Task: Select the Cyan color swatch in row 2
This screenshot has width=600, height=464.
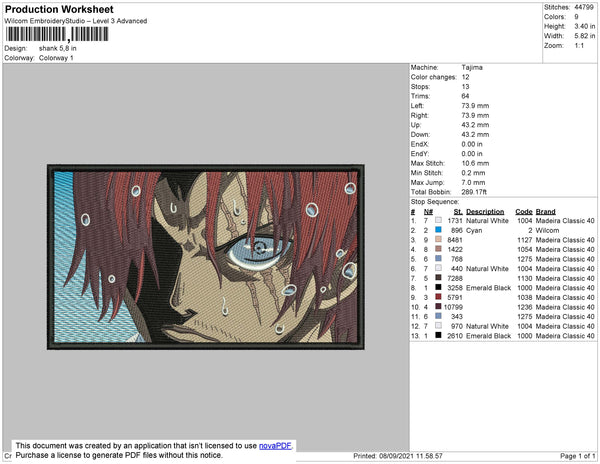Action: coord(439,230)
